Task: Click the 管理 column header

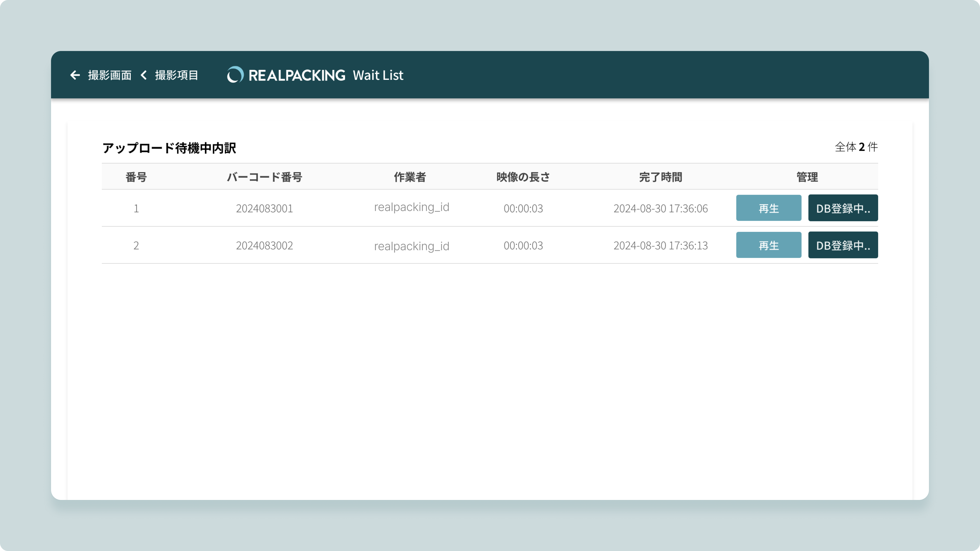Action: [807, 177]
